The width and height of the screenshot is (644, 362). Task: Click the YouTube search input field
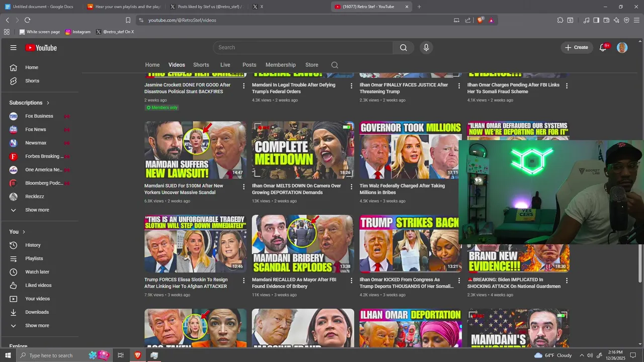pos(303,47)
